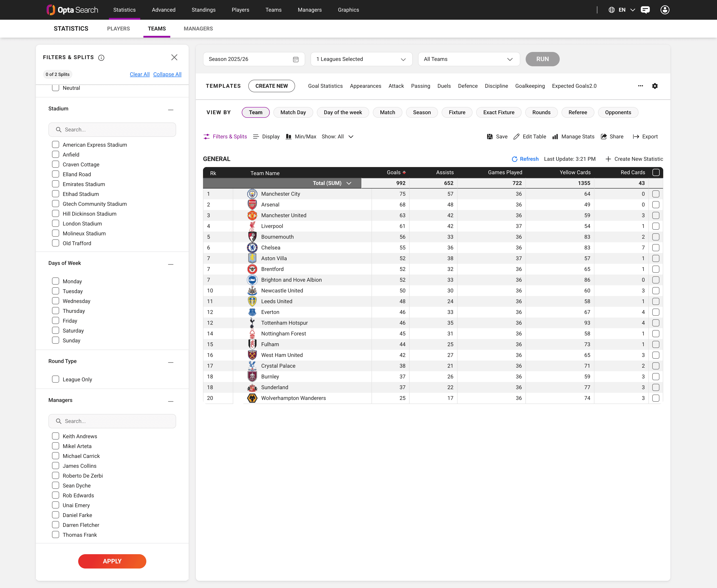
Task: Click Create New Statistic plus
Action: [x=608, y=159]
